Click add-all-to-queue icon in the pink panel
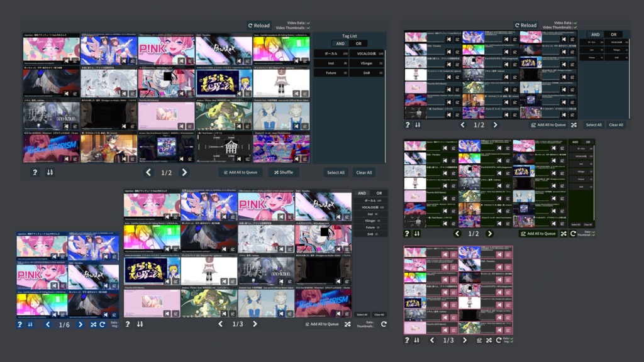 tap(479, 340)
